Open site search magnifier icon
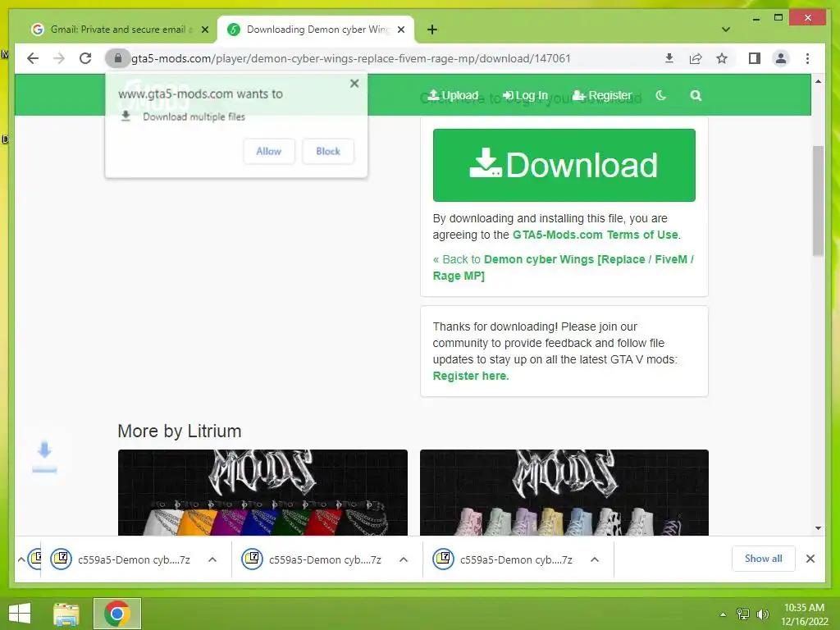The height and width of the screenshot is (630, 840). (696, 95)
